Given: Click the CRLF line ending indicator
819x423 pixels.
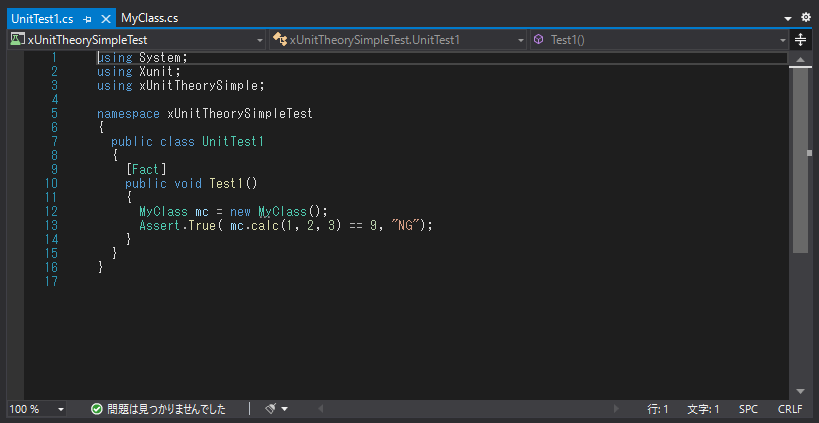Looking at the screenshot, I should click(790, 409).
